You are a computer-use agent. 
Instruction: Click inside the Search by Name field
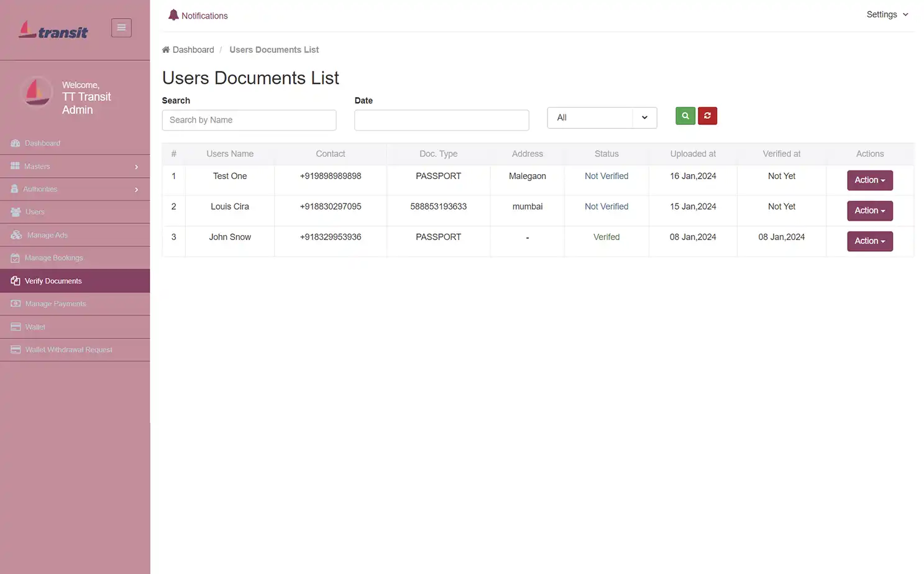click(249, 120)
